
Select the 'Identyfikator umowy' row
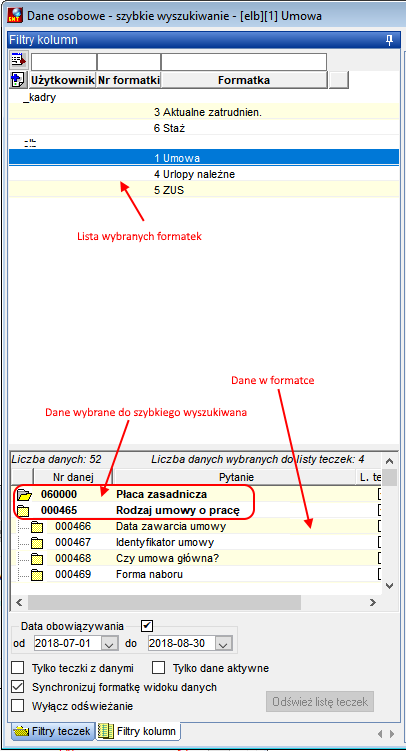[x=196, y=542]
